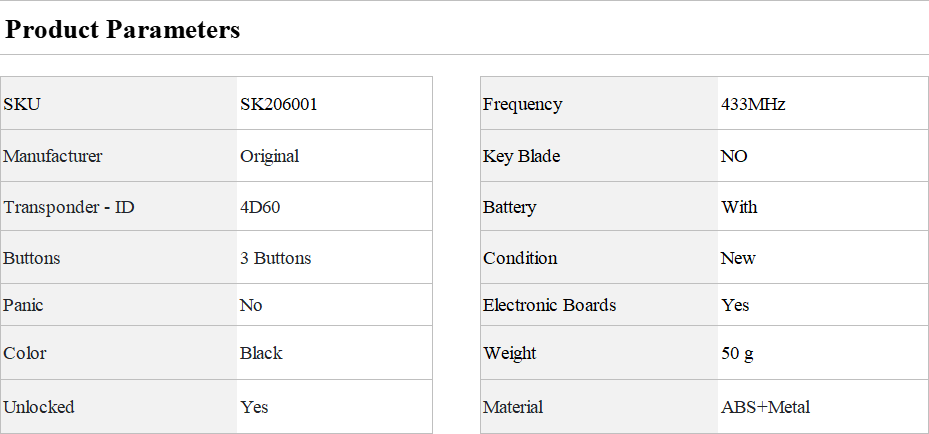Click the Manufacturer label cell
The image size is (929, 434).
(118, 156)
